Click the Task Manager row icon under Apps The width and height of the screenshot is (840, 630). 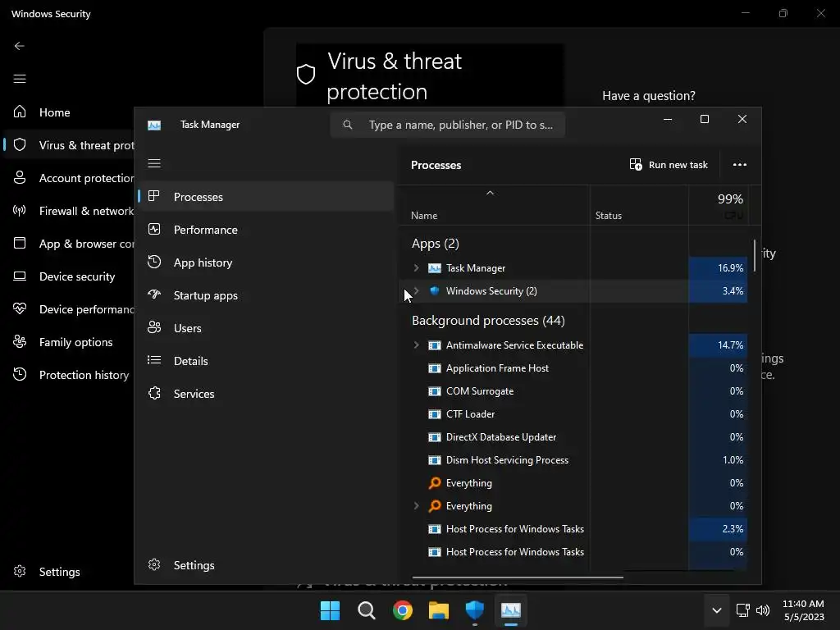tap(435, 268)
